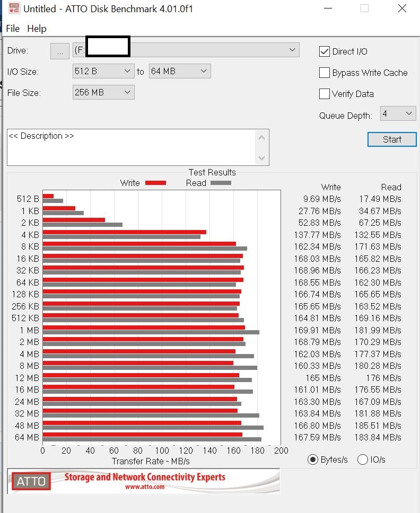Enable Bypass Write Cache checkbox
This screenshot has height=513, width=420.
tap(325, 73)
